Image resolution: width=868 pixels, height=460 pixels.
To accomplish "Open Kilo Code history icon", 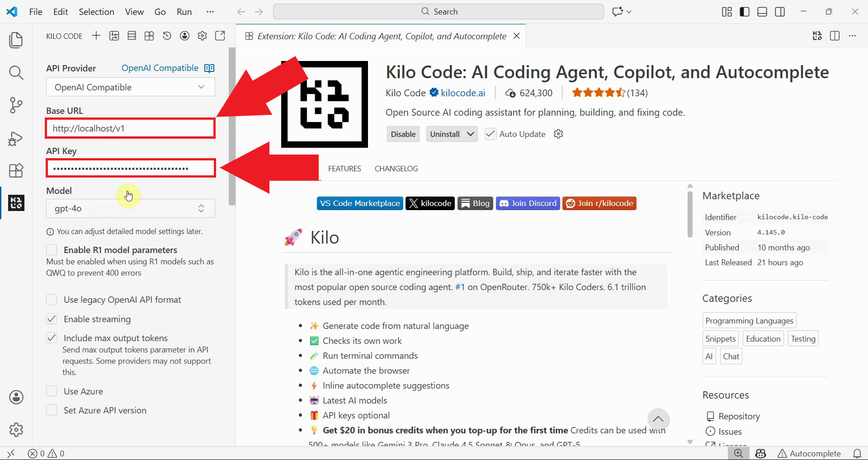I will tap(167, 36).
